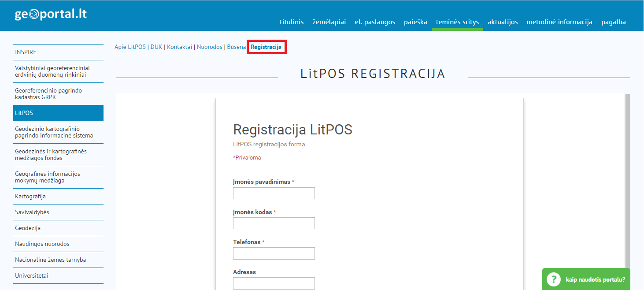The height and width of the screenshot is (290, 644).
Task: Click into the Telefonas text field
Action: point(274,253)
